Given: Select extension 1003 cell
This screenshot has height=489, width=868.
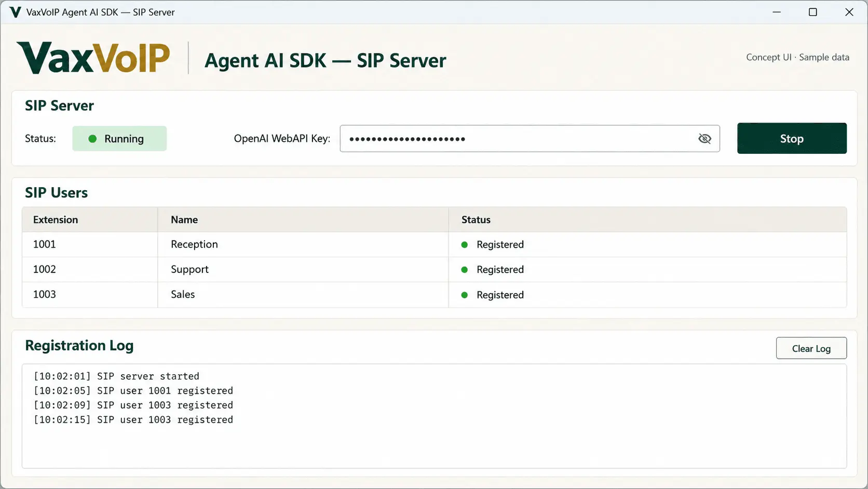Looking at the screenshot, I should pyautogui.click(x=90, y=295).
